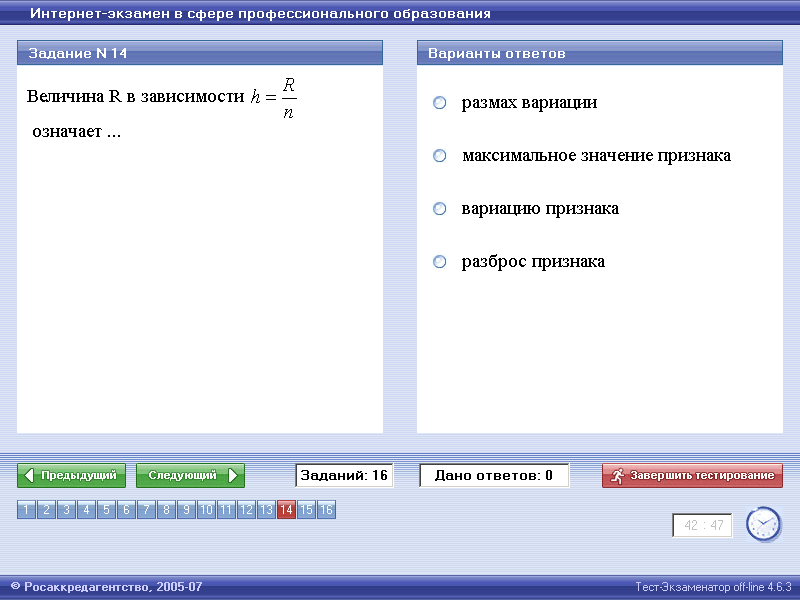Go to next question with Следующий button
This screenshot has width=800, height=600.
tap(190, 476)
